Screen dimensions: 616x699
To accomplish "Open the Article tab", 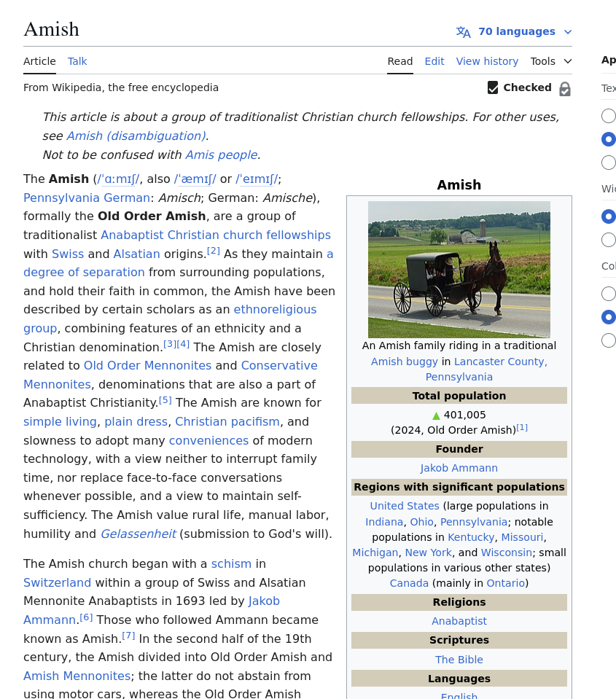I will pyautogui.click(x=39, y=61).
